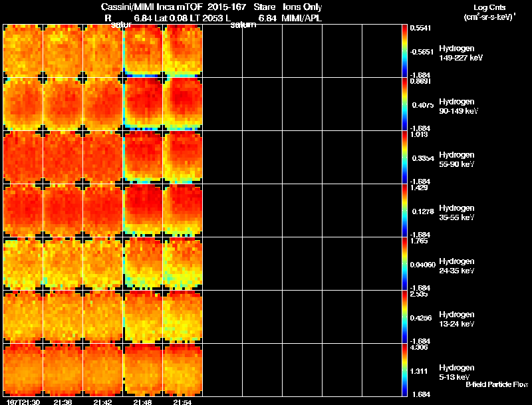Click the Hydrogen 24-35 keV image at 21:36
The height and width of the screenshot is (405, 532).
(63, 264)
